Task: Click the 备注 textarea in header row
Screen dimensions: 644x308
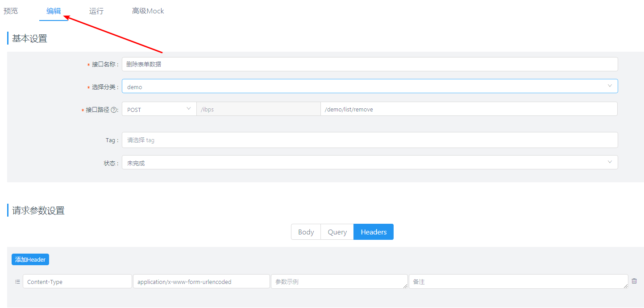Action: pyautogui.click(x=518, y=282)
